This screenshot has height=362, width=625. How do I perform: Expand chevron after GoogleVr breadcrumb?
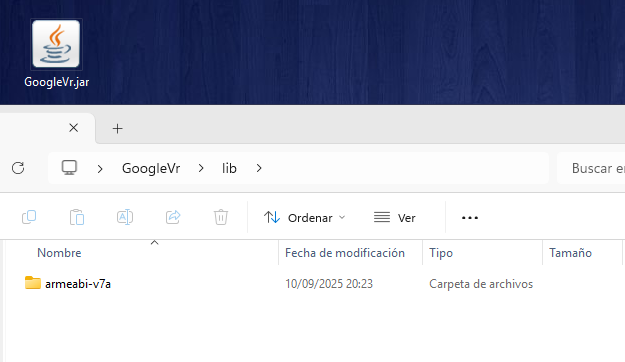(x=201, y=168)
